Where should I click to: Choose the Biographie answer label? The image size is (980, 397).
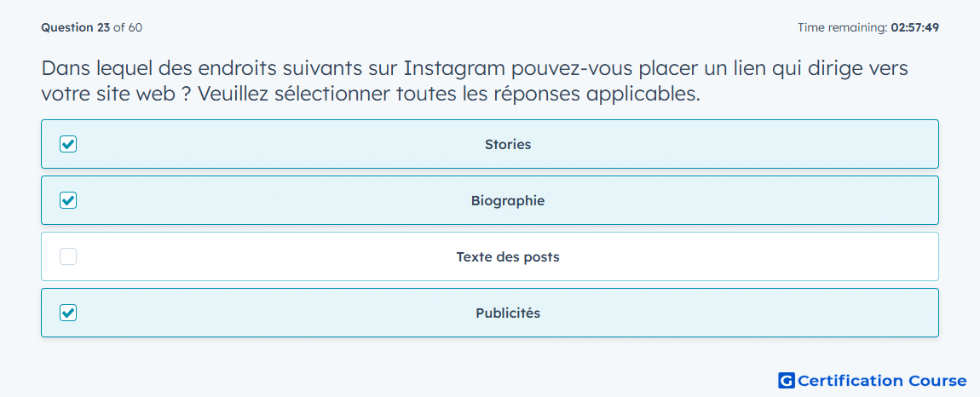click(x=508, y=201)
